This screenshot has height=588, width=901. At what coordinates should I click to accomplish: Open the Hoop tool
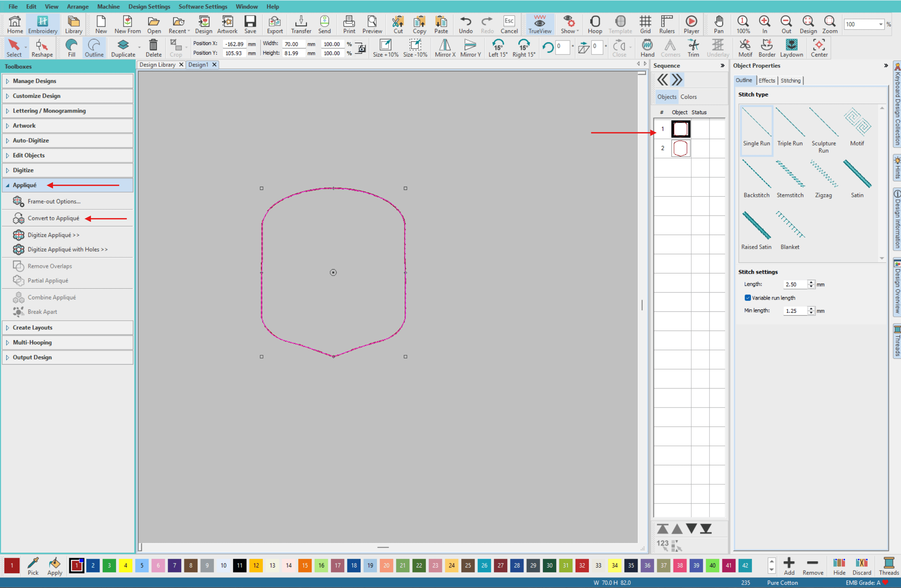(x=594, y=22)
